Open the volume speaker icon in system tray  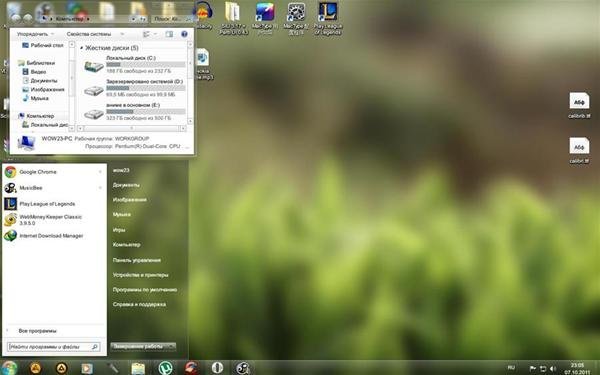pyautogui.click(x=552, y=368)
